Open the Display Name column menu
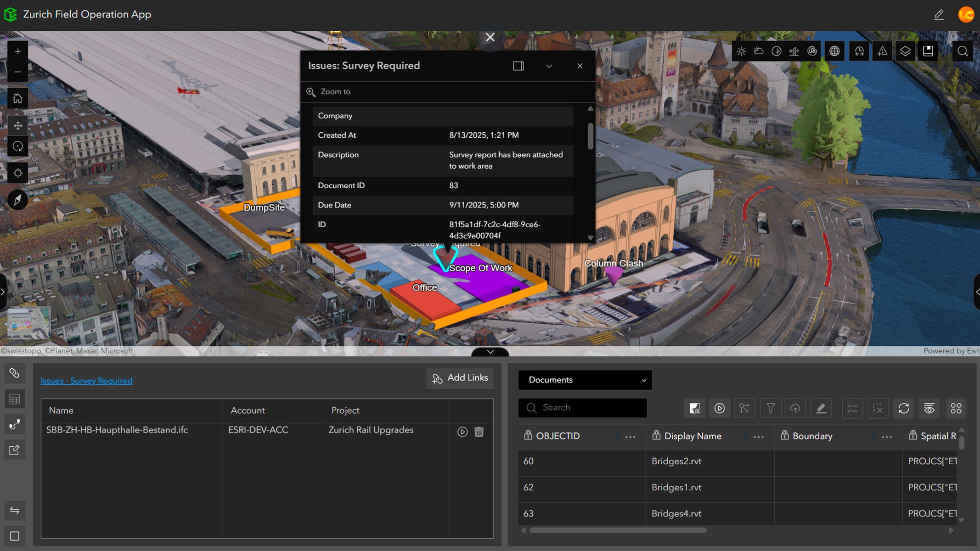Image resolution: width=980 pixels, height=551 pixels. [x=759, y=437]
